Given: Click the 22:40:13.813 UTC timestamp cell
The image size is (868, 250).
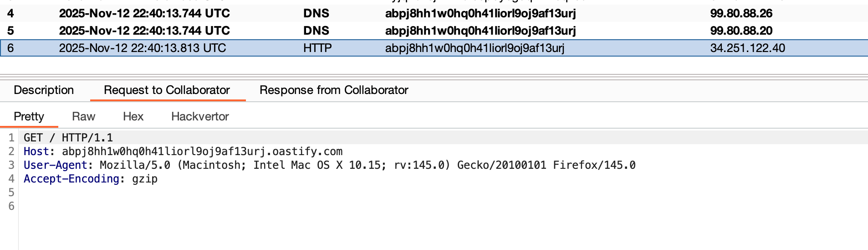Looking at the screenshot, I should point(143,48).
